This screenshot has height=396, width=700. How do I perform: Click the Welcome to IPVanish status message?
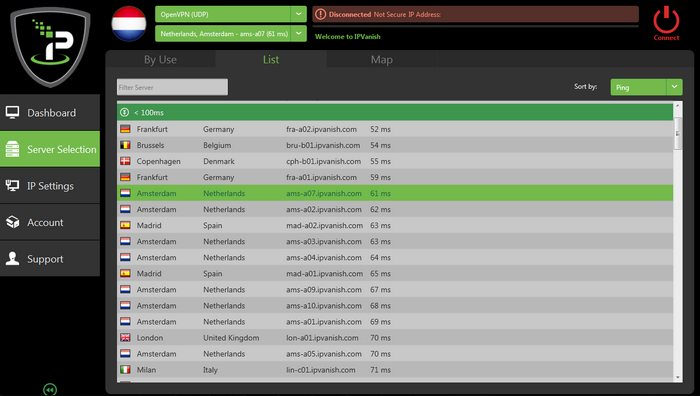click(x=348, y=37)
